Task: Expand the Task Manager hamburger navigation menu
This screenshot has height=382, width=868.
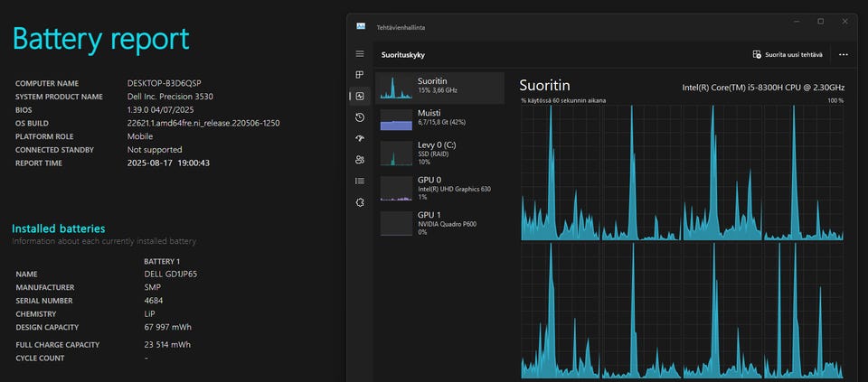Action: click(x=360, y=54)
